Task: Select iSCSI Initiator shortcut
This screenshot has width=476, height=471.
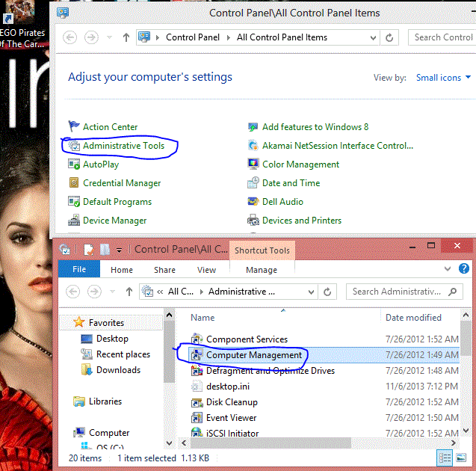Action: [x=232, y=434]
